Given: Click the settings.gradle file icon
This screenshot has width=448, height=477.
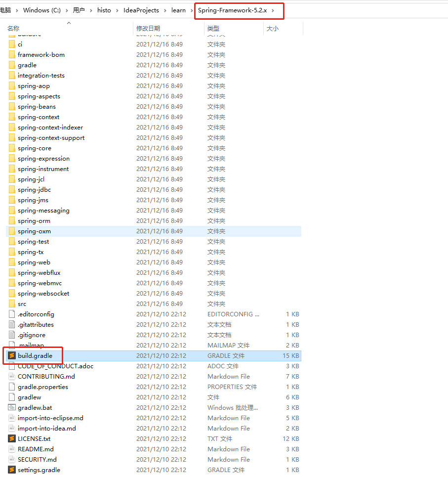Looking at the screenshot, I should click(x=12, y=470).
